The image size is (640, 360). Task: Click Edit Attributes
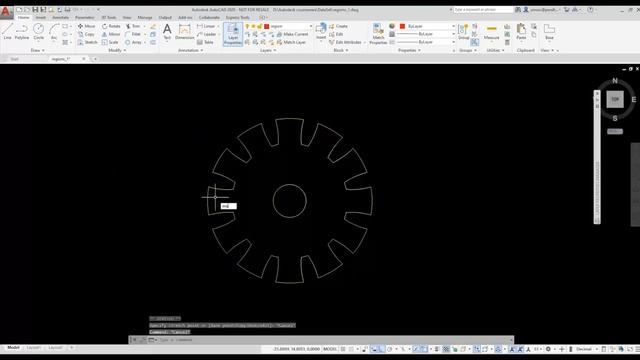tap(345, 42)
